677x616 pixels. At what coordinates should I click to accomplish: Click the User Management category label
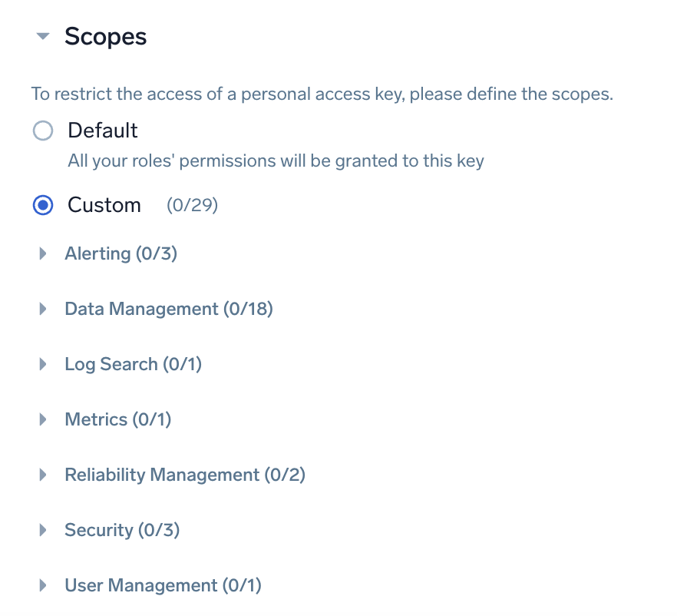[x=162, y=585]
